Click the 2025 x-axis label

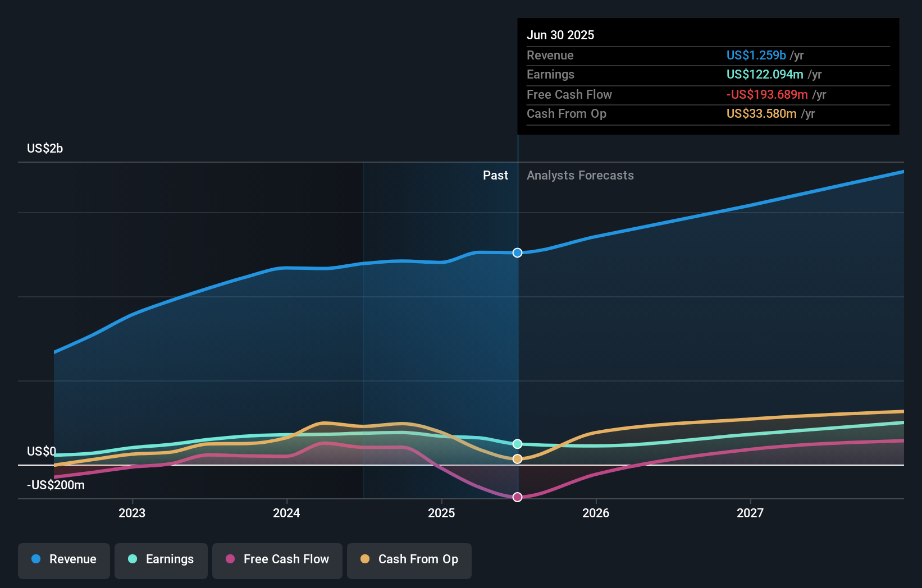tap(441, 513)
